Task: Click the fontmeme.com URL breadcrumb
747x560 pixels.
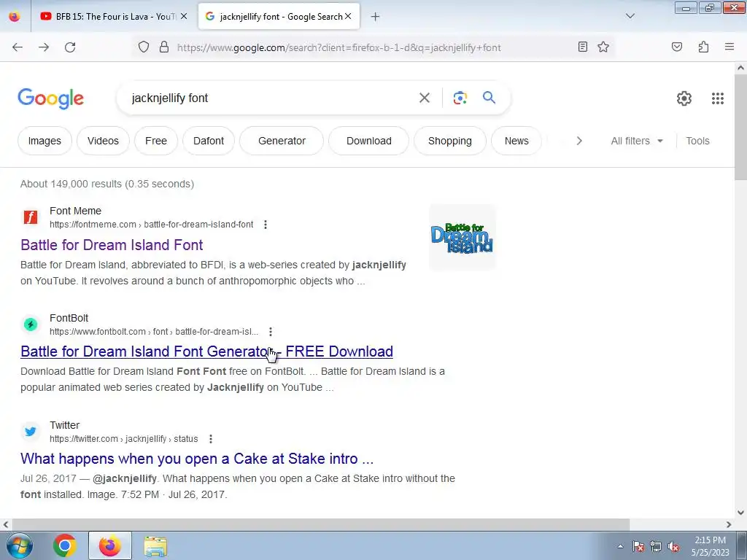Action: 152,225
